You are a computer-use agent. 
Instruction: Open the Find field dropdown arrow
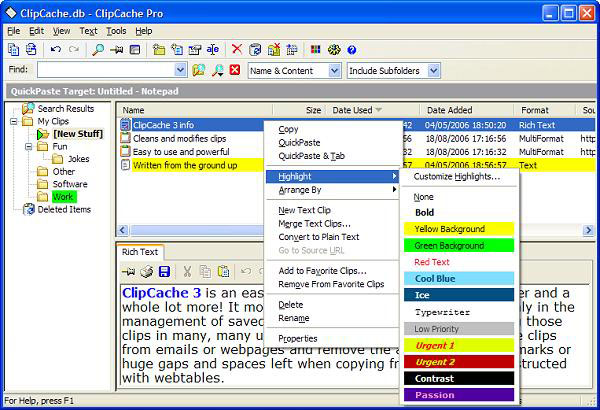(180, 70)
